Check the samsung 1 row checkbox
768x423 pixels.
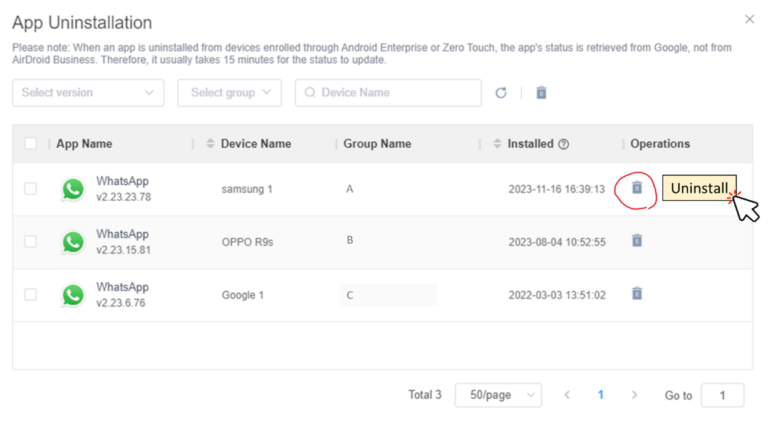point(30,188)
